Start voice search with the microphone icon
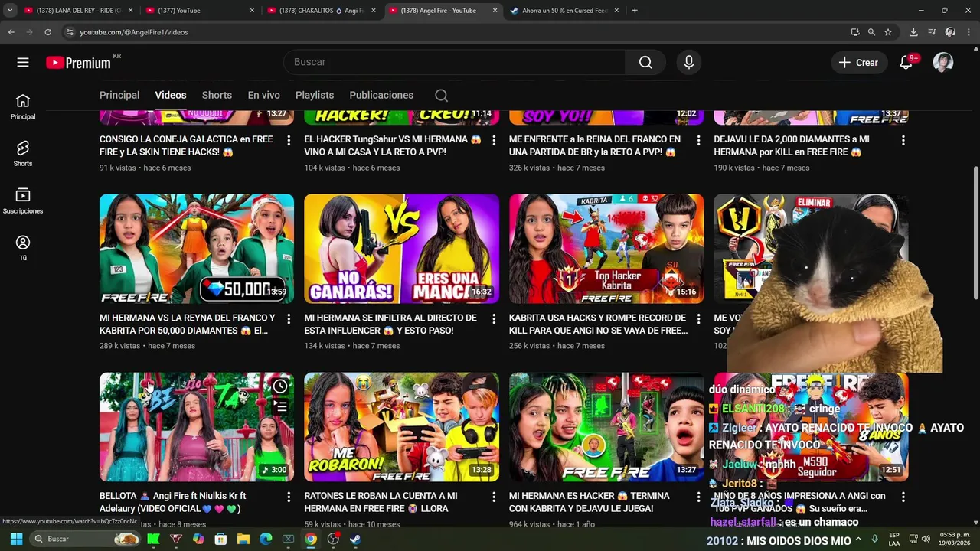980x551 pixels. click(x=689, y=63)
